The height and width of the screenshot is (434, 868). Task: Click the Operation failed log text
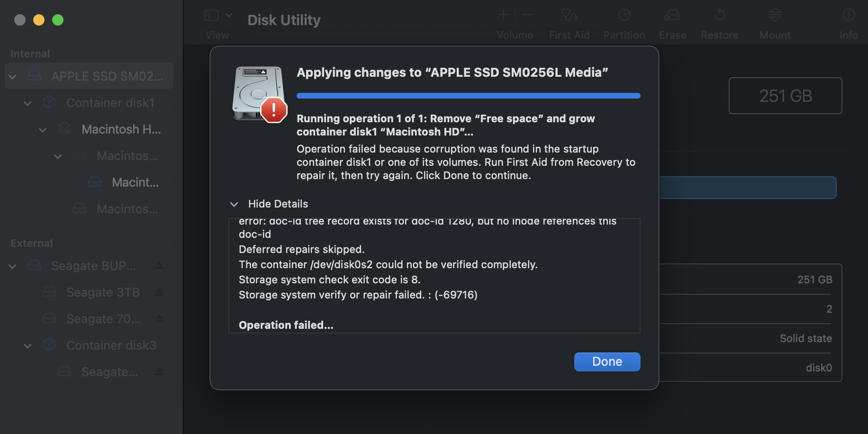[286, 325]
